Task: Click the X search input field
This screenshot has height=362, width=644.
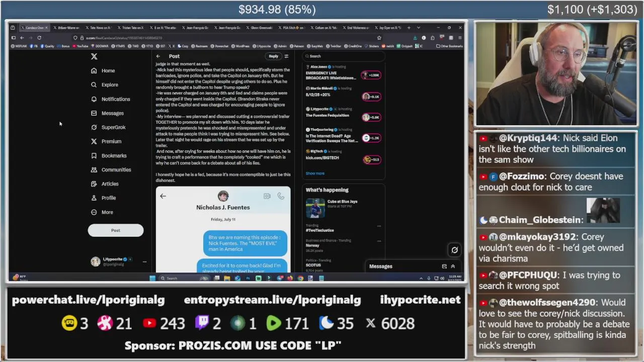Action: click(x=344, y=56)
